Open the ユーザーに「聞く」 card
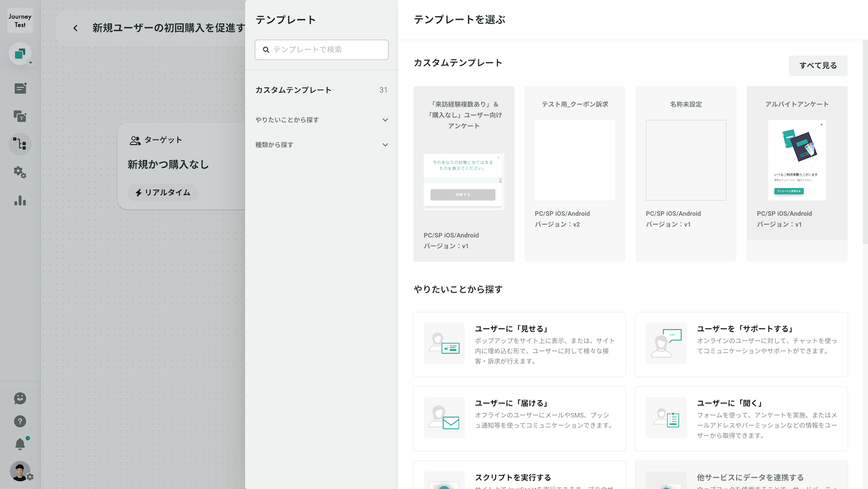The image size is (868, 489). click(x=742, y=419)
